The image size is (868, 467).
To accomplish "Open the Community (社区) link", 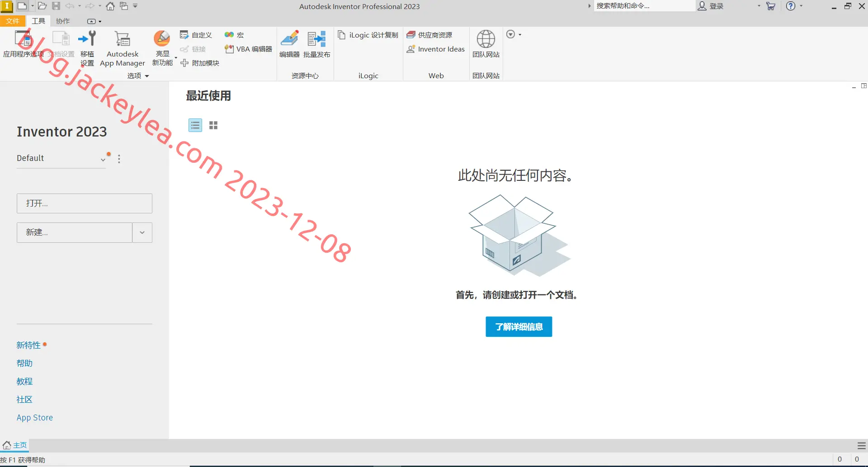I will (24, 399).
